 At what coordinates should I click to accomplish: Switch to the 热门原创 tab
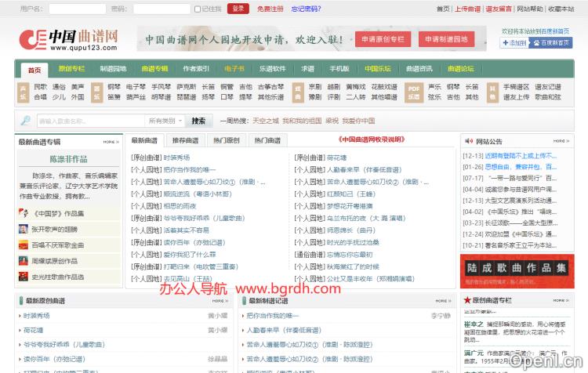[x=227, y=140]
